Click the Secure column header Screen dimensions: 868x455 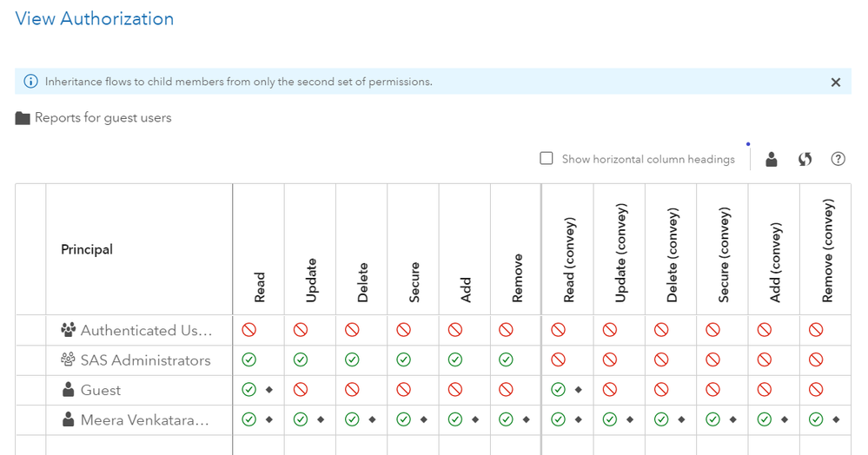click(414, 281)
